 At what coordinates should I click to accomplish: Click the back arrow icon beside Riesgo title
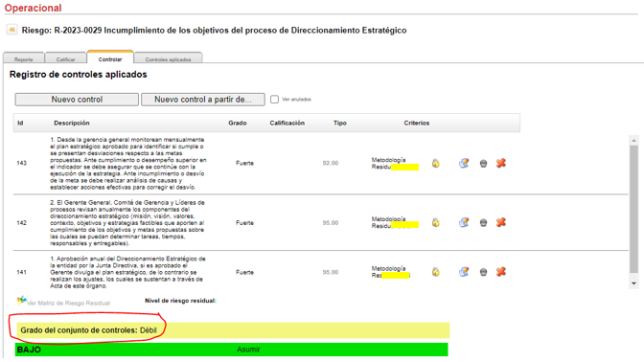(11, 30)
